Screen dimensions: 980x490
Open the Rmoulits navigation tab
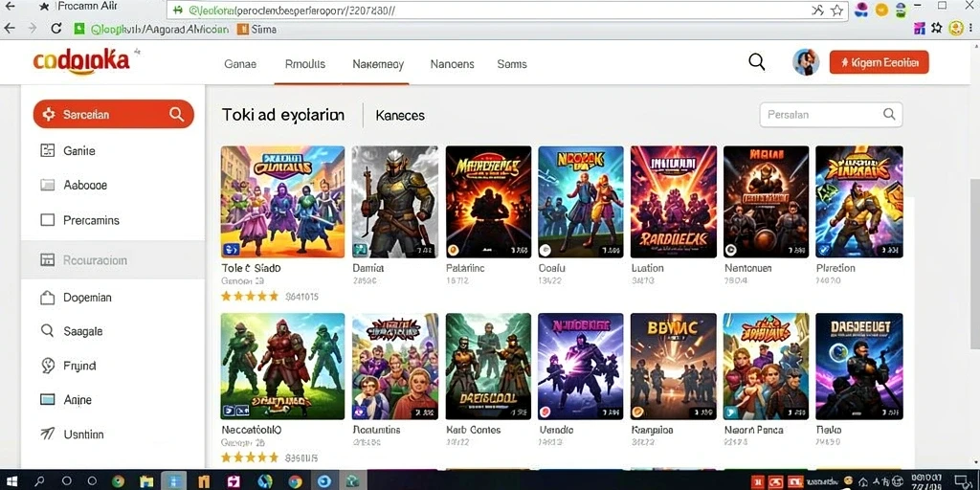305,64
